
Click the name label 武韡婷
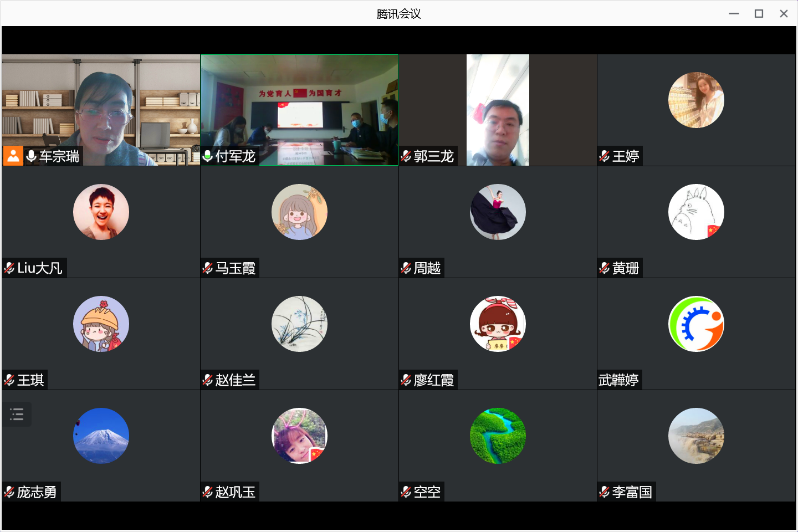click(x=618, y=380)
